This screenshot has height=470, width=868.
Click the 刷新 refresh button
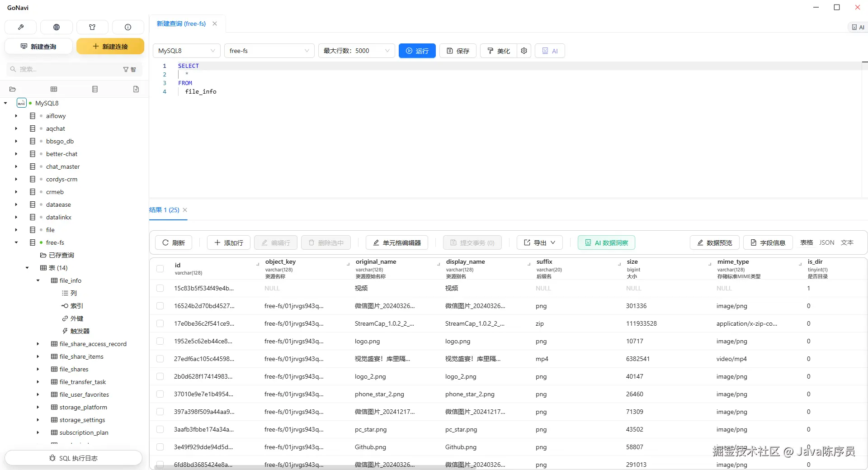tap(174, 242)
